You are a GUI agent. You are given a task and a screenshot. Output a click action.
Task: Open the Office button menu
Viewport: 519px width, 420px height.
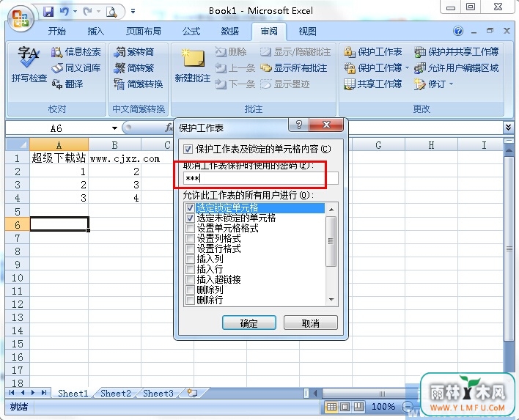21,18
